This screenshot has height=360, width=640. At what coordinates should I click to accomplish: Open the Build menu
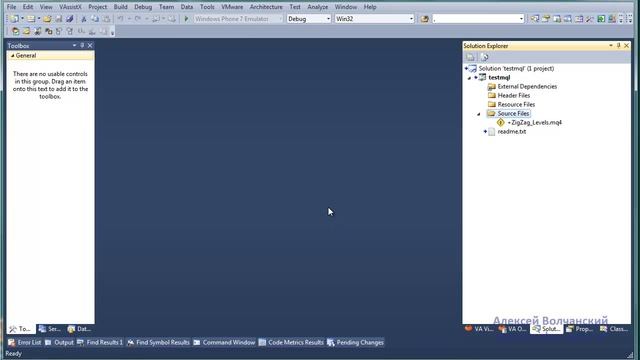point(120,7)
